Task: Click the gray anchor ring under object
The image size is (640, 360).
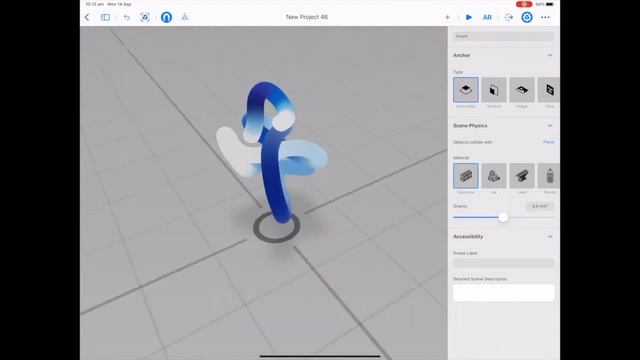Action: point(277,227)
